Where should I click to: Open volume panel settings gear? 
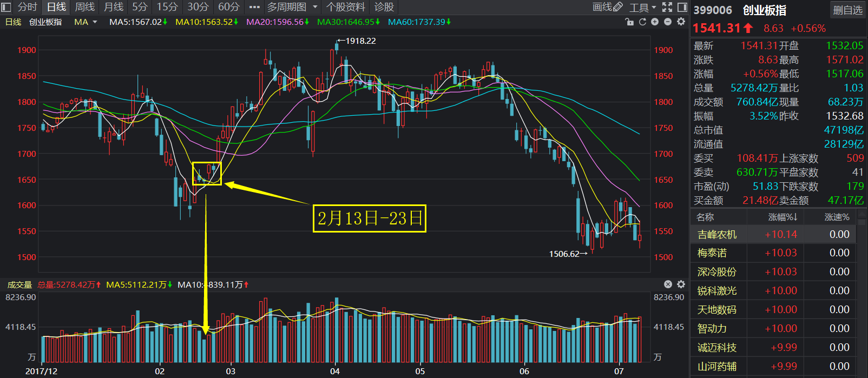(681, 284)
